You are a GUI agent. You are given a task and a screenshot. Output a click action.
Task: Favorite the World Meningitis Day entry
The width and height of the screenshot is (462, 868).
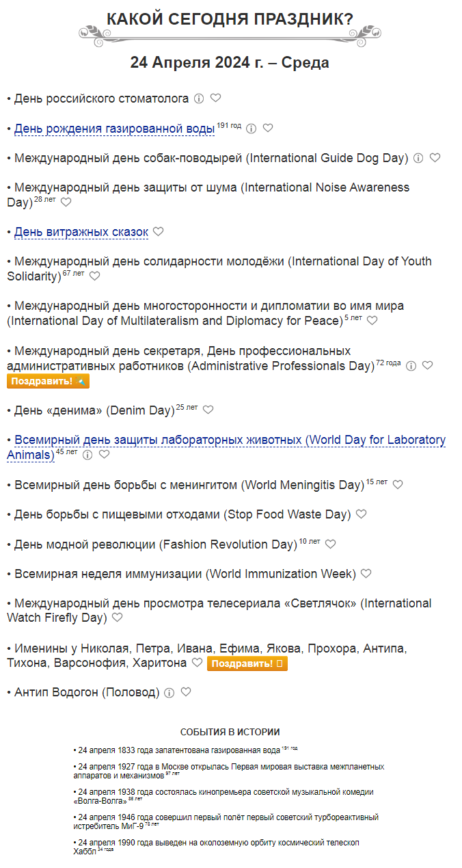398,484
